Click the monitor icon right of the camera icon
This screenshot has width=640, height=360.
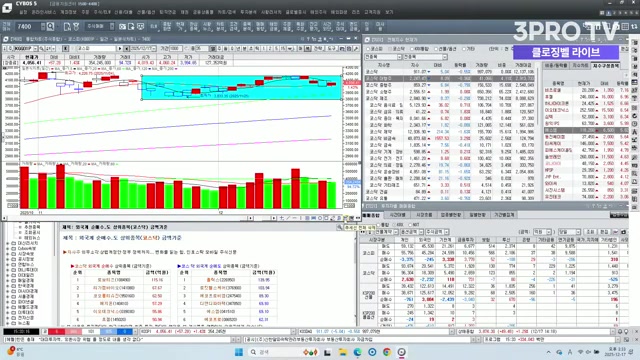pos(141,27)
